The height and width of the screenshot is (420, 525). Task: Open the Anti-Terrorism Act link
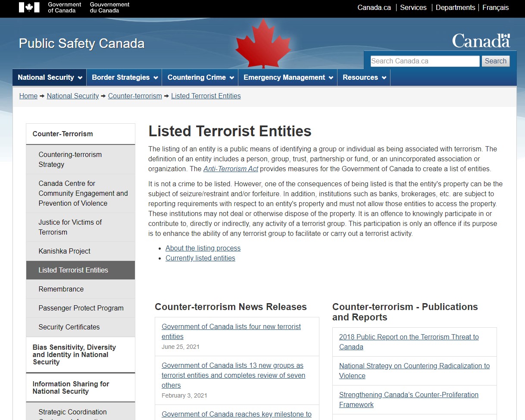[x=231, y=169]
